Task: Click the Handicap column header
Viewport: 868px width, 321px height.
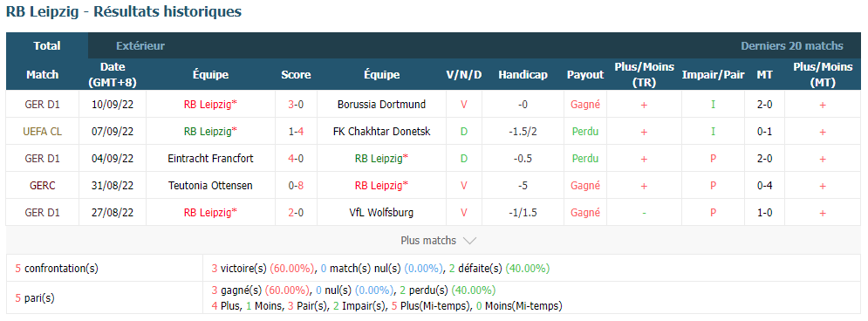Action: click(523, 75)
